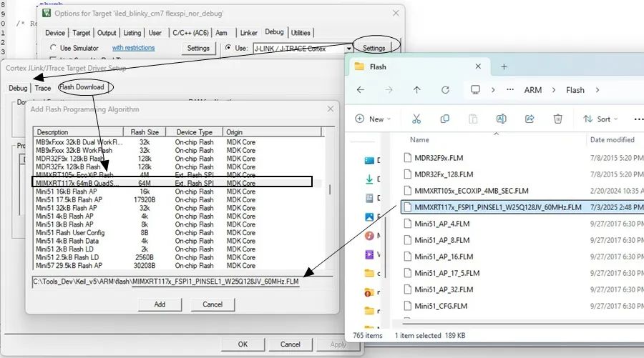Go up one folder with the up arrow
Viewport: 644px width, 358px height.
(x=417, y=90)
